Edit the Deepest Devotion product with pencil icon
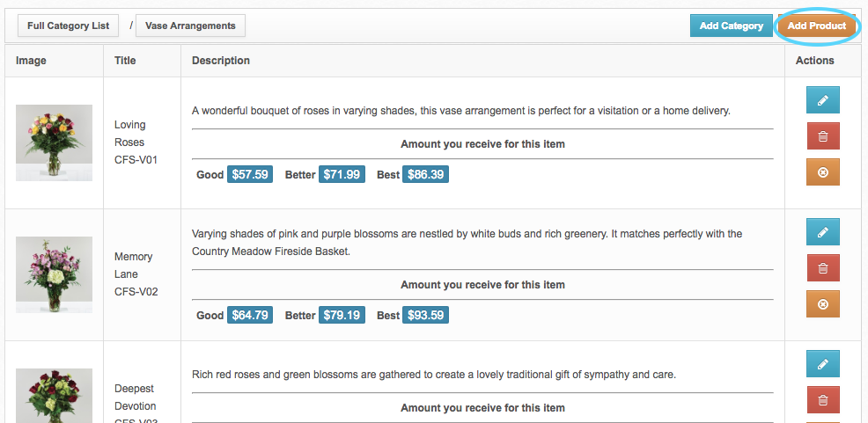This screenshot has height=423, width=868. coord(822,364)
